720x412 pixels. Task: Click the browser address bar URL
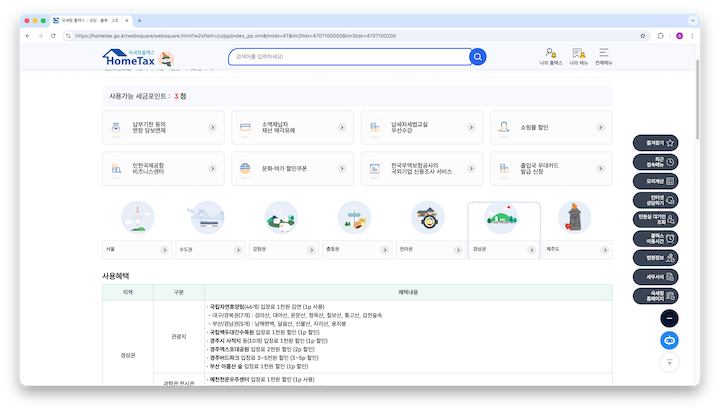coord(235,36)
